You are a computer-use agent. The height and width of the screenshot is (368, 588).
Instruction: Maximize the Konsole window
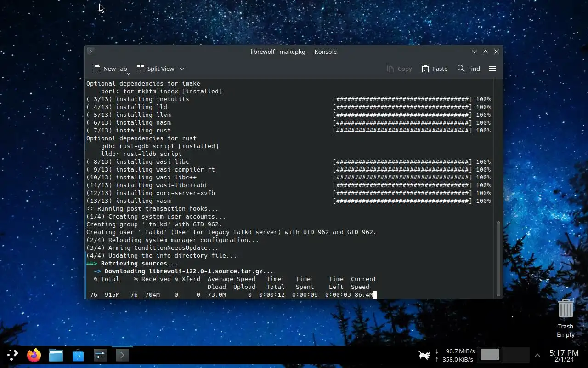point(486,52)
